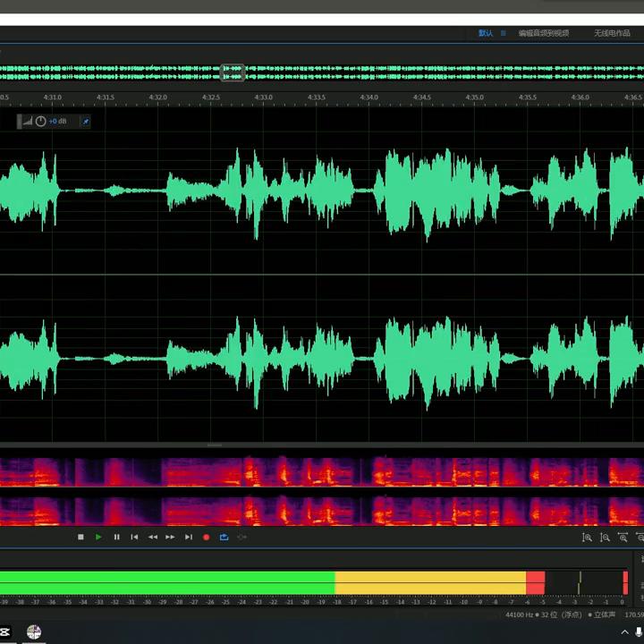Click the Rewind button
The image size is (644, 644).
coord(152,537)
